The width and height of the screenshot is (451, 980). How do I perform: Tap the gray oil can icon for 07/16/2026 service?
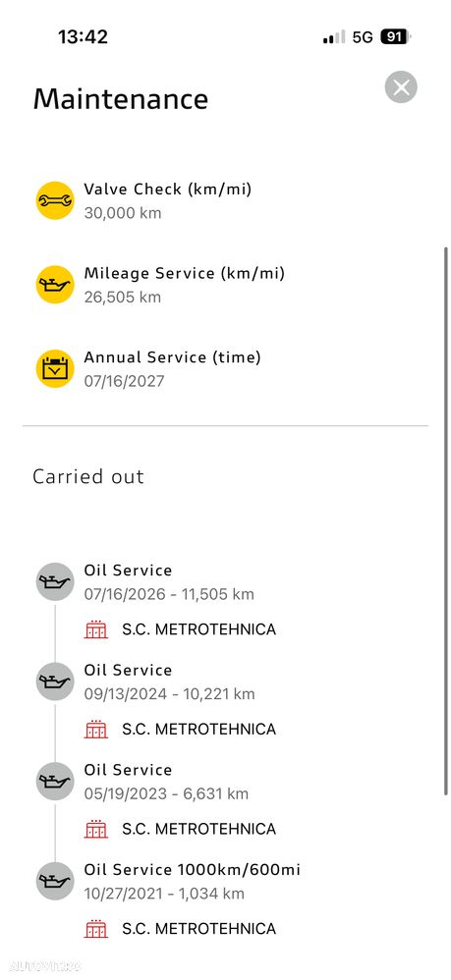[x=55, y=582]
